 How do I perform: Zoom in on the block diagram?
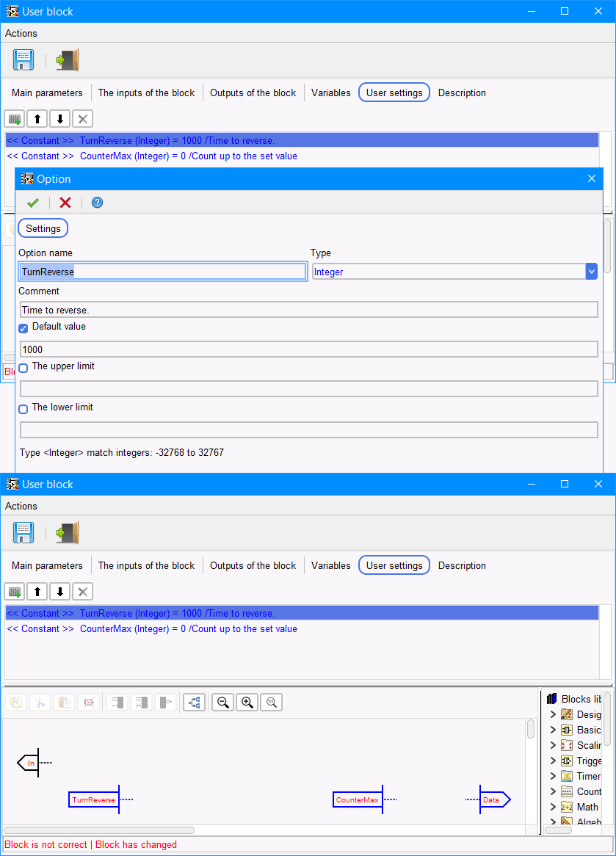[247, 703]
